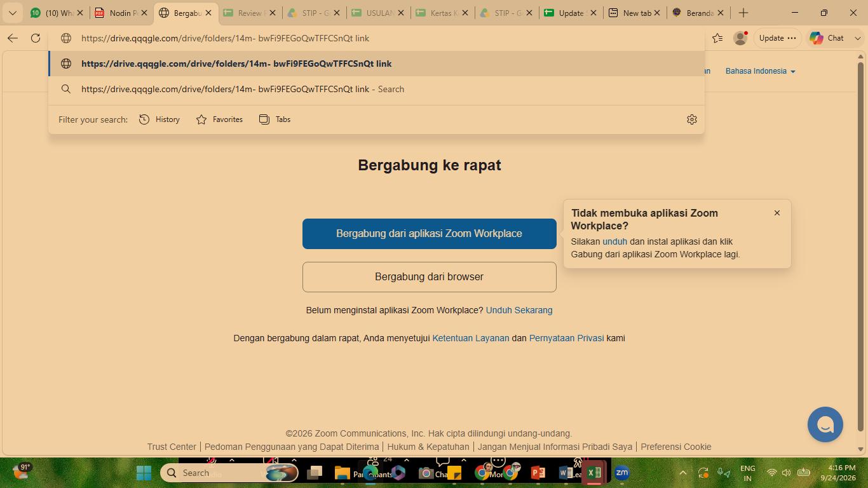Viewport: 868px width, 488px height.
Task: Add page to favorites via star icon
Action: (x=717, y=38)
